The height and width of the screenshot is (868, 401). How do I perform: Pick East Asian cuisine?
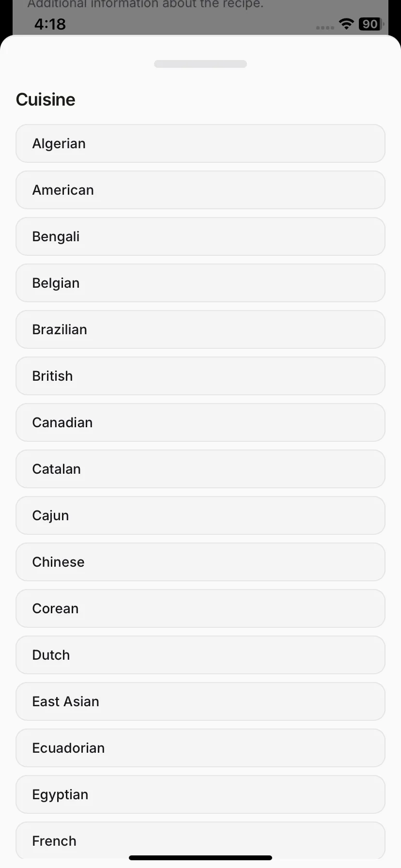(200, 701)
